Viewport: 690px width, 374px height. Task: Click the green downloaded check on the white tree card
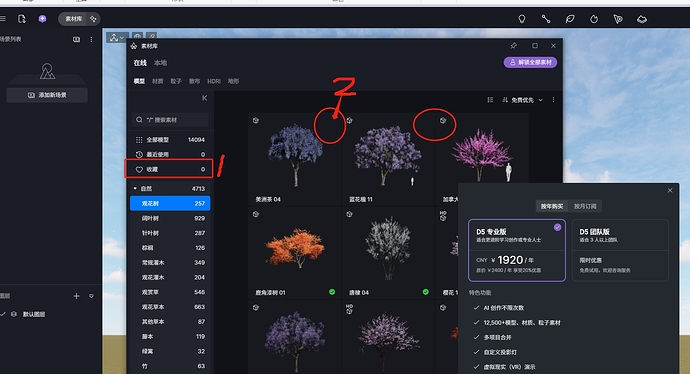pyautogui.click(x=426, y=292)
